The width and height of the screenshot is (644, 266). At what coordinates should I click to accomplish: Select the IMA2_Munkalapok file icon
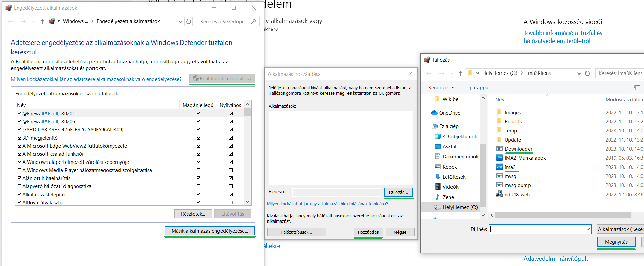point(499,158)
